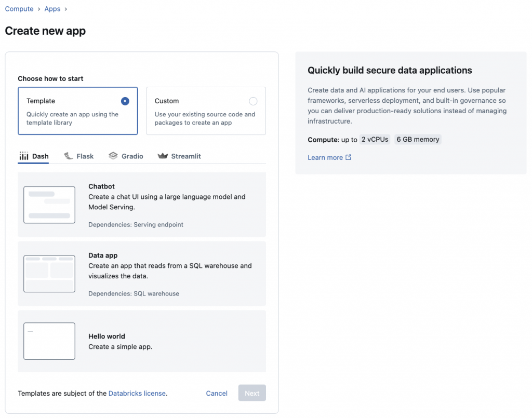The image size is (532, 418).
Task: Click the Flask framework icon
Action: (68, 156)
